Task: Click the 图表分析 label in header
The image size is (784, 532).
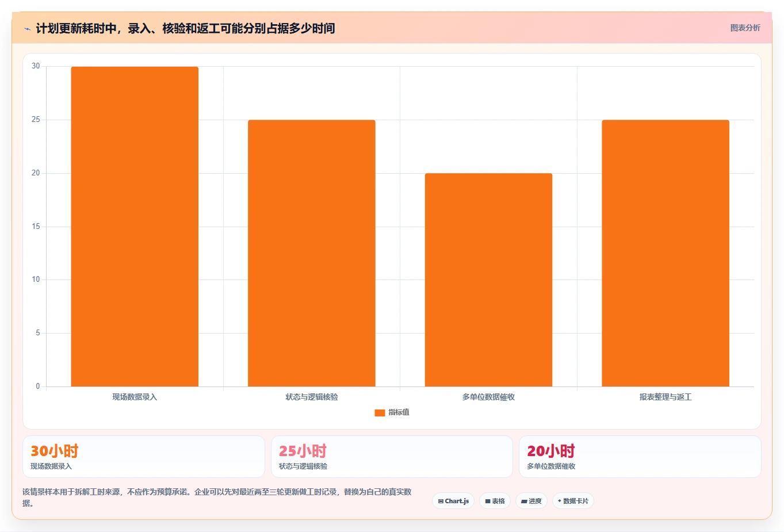Action: (x=745, y=28)
